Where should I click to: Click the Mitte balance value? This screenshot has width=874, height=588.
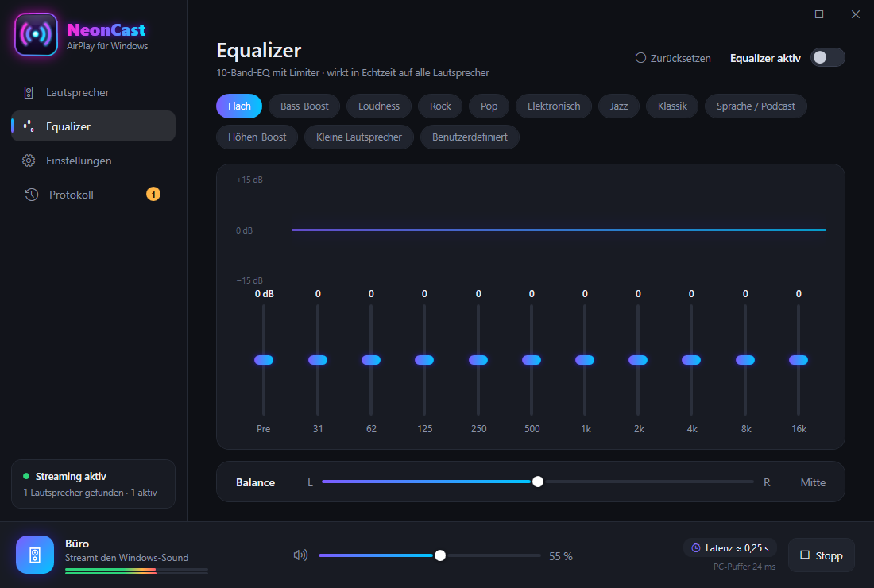[x=813, y=482]
